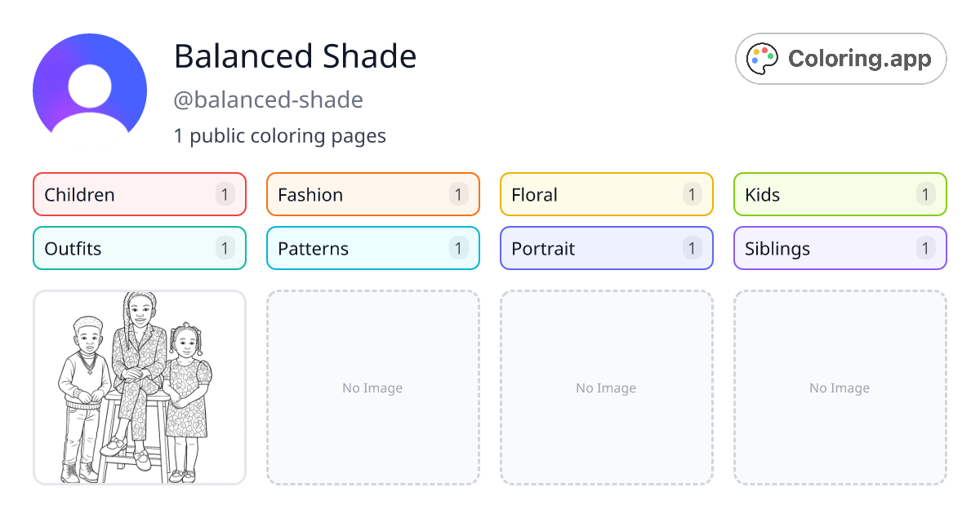Click the '1 public coloring pages' text
This screenshot has width=980, height=514.
(280, 135)
